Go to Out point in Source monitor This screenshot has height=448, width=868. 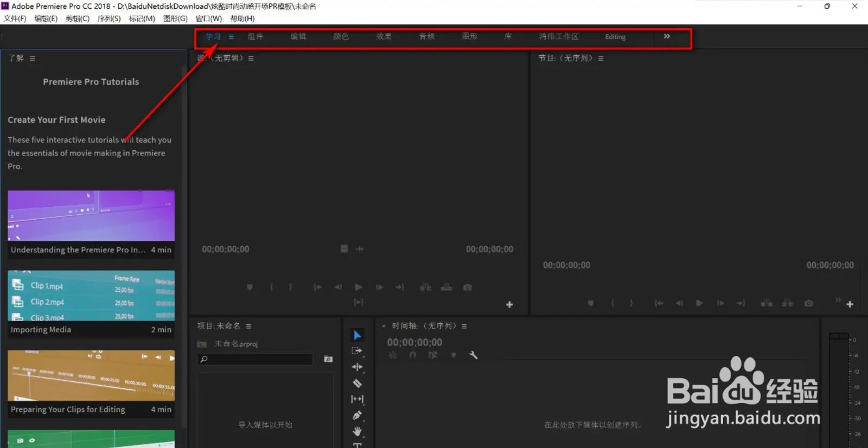click(x=400, y=287)
